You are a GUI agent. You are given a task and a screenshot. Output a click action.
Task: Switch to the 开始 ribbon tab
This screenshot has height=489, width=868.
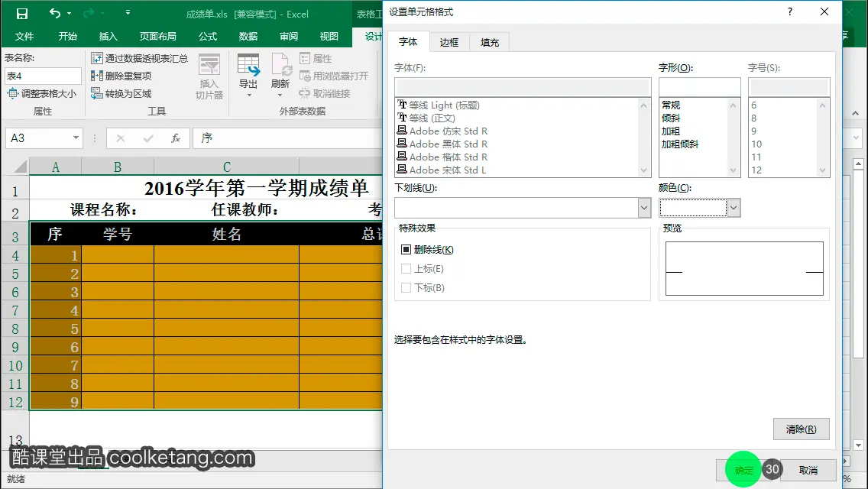(67, 36)
